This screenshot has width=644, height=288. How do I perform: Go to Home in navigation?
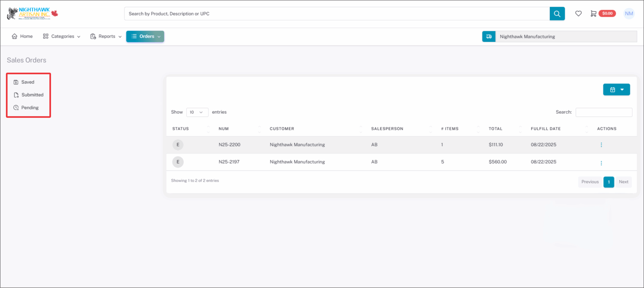pyautogui.click(x=22, y=36)
